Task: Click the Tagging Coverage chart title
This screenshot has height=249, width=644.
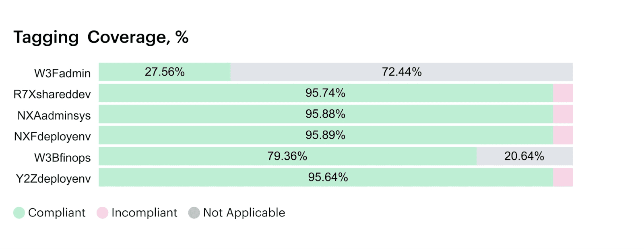Action: (x=101, y=37)
